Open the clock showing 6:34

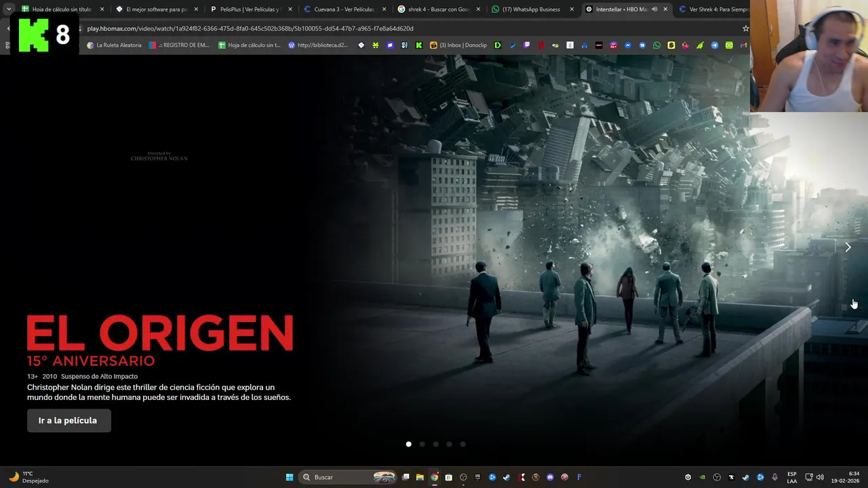pyautogui.click(x=845, y=477)
